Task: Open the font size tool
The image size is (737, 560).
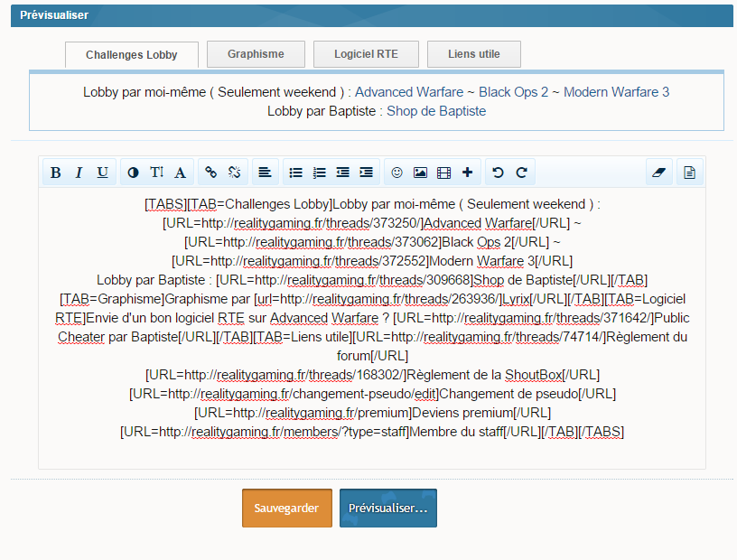Action: [156, 173]
